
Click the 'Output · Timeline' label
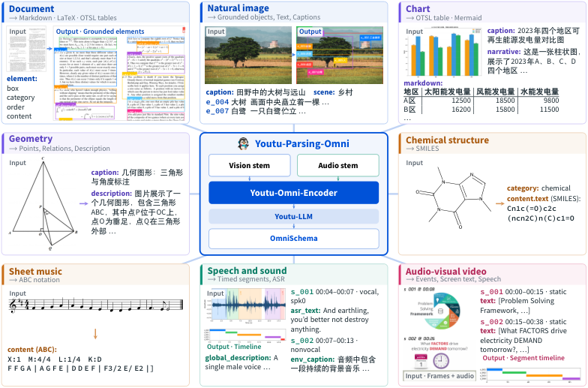coord(234,347)
